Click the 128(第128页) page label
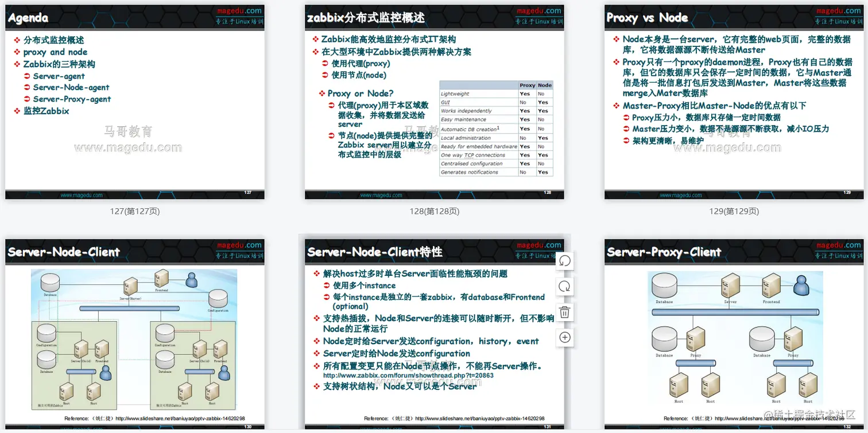 [435, 211]
